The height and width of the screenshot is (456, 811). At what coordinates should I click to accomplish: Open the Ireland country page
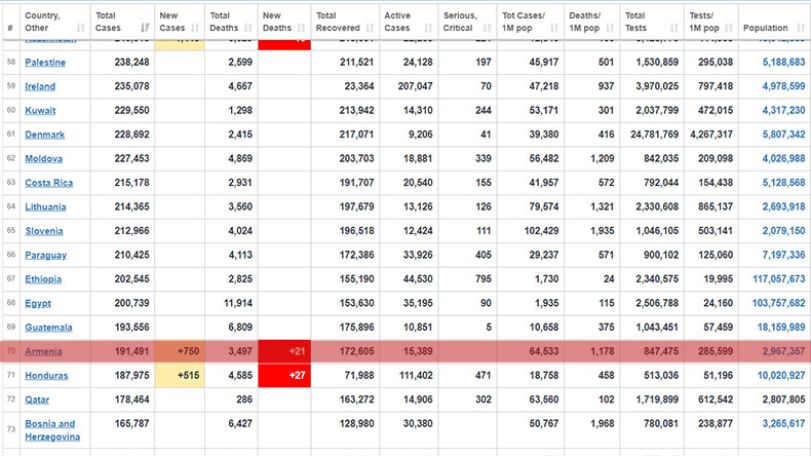click(x=40, y=86)
